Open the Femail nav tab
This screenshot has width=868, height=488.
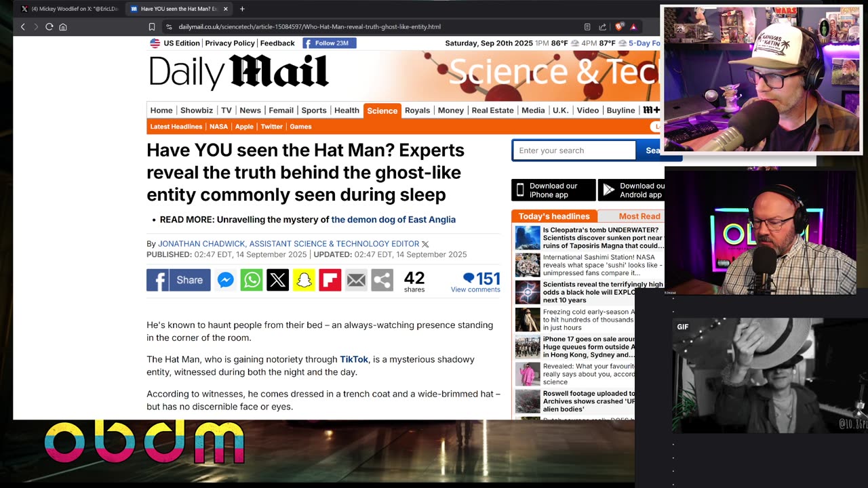(x=281, y=110)
